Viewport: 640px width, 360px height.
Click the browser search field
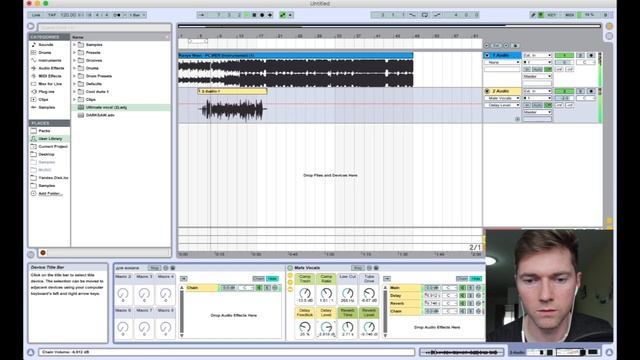[104, 27]
